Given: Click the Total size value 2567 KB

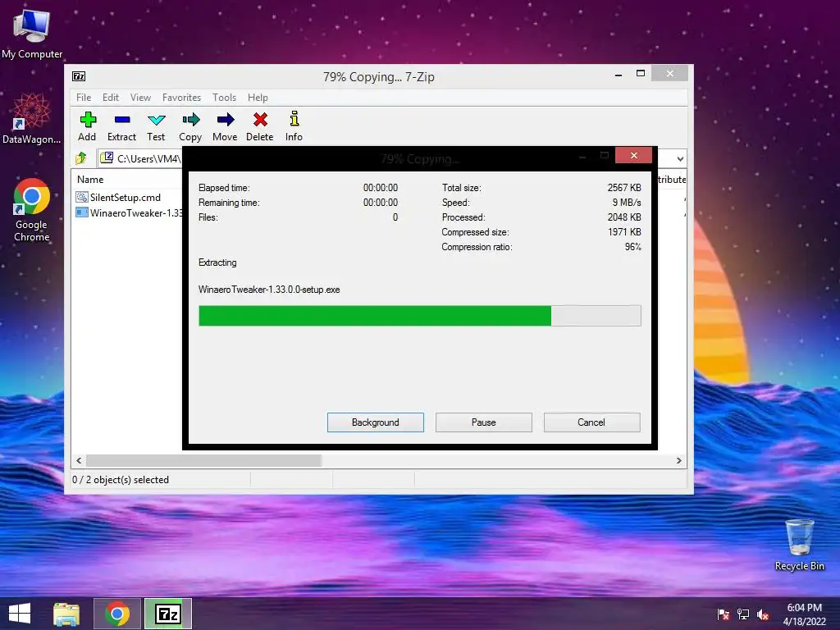Looking at the screenshot, I should click(x=624, y=188).
